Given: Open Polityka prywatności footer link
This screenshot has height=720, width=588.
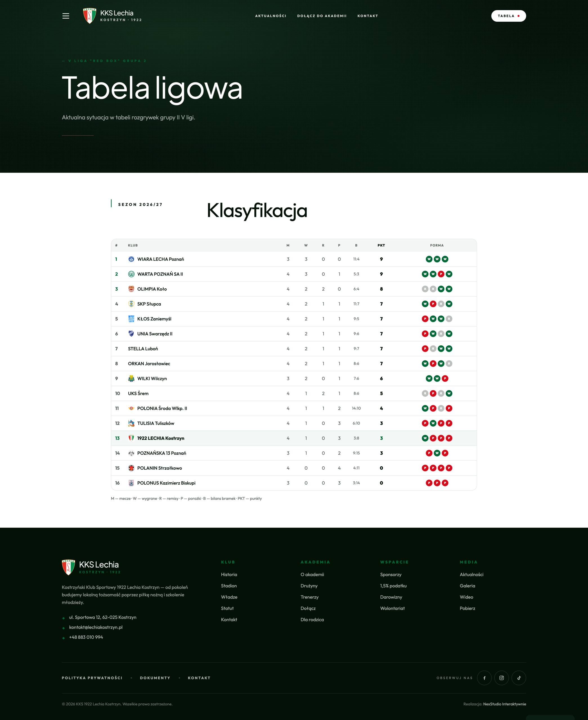Looking at the screenshot, I should [92, 678].
